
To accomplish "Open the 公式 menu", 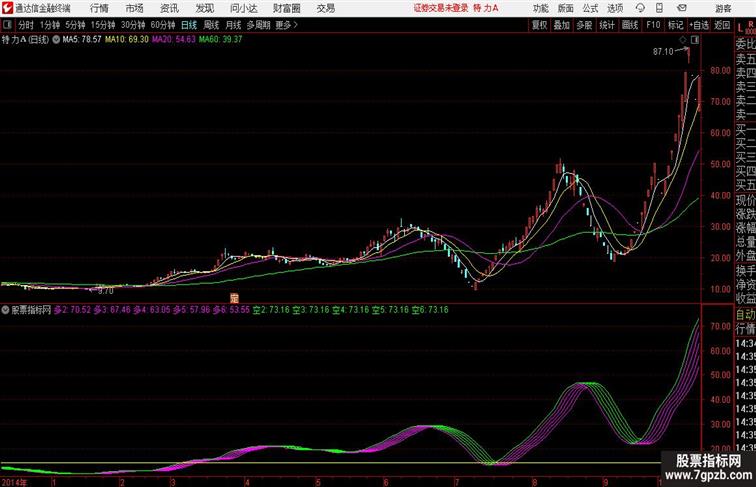I will point(590,8).
